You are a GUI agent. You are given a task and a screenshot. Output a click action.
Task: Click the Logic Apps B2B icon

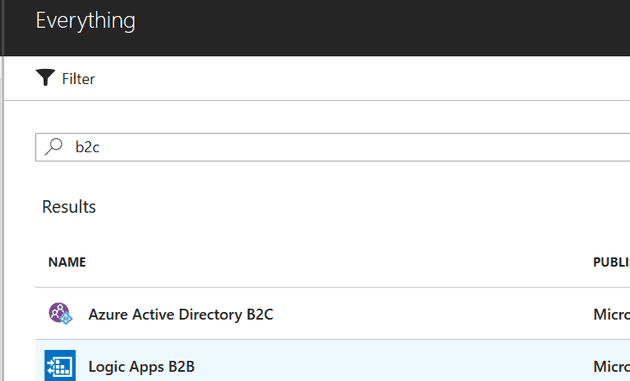tap(60, 365)
